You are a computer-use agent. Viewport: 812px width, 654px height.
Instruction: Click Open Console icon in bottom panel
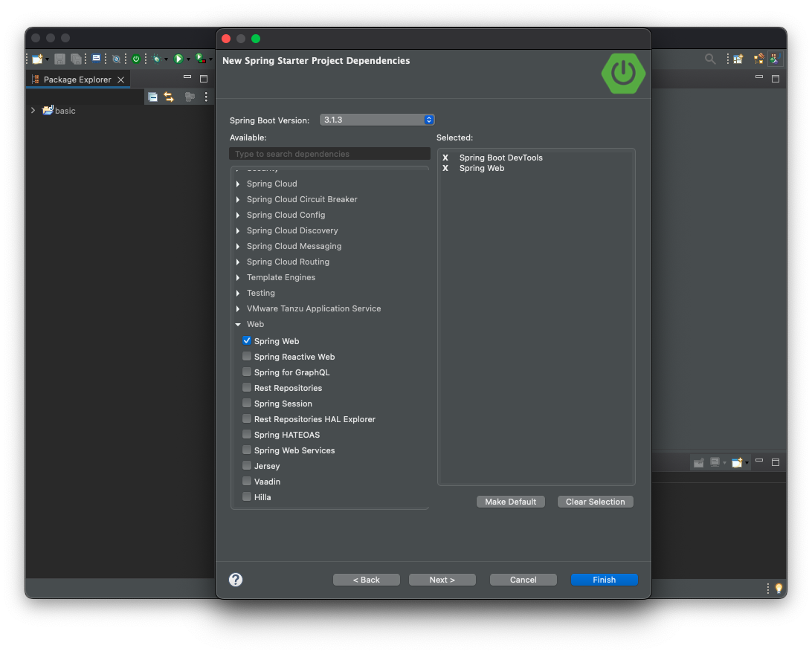coord(737,462)
